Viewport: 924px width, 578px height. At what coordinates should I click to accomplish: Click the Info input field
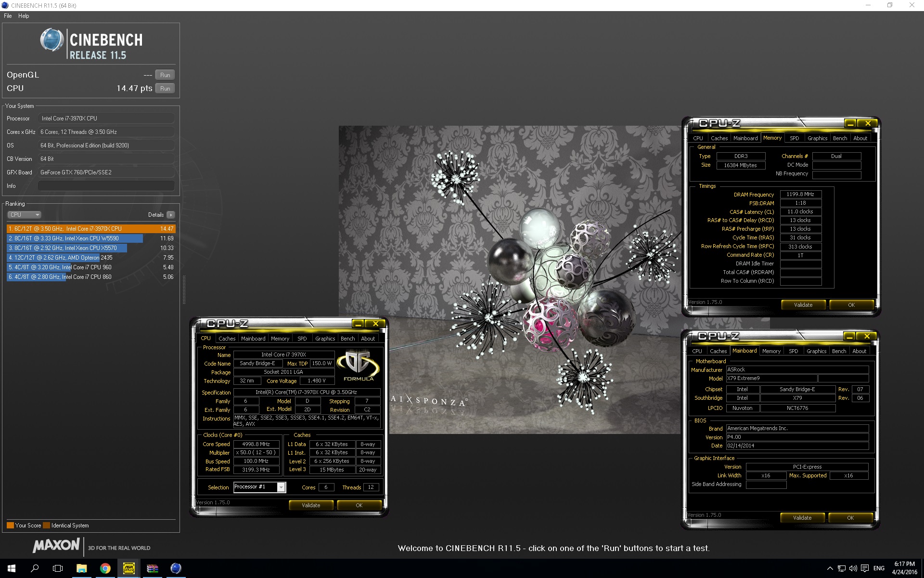[x=106, y=186]
